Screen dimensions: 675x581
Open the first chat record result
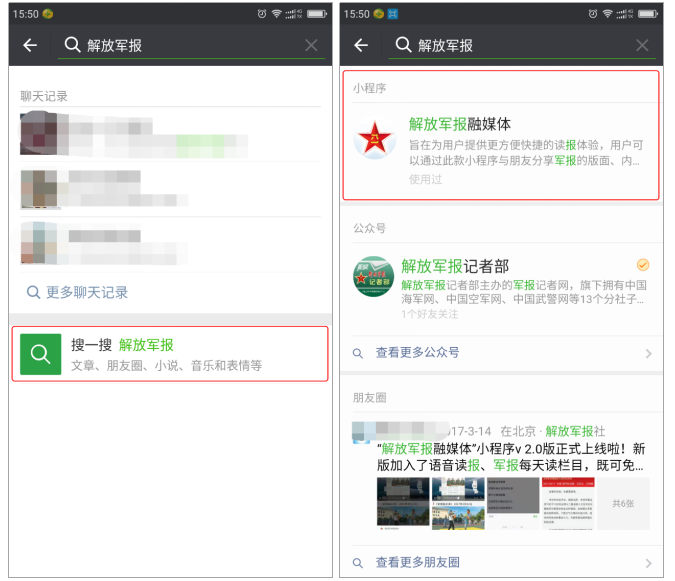[x=170, y=133]
